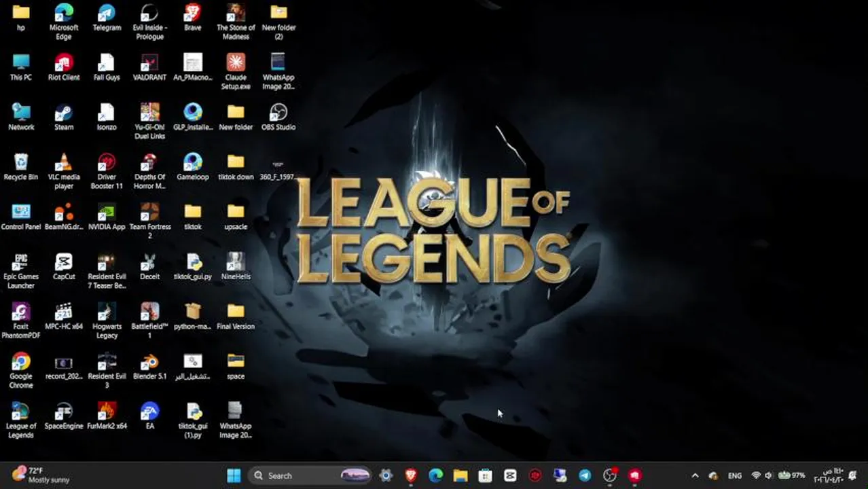Select the Hogwarts Legacy shortcut
The width and height of the screenshot is (868, 489).
pos(107,320)
